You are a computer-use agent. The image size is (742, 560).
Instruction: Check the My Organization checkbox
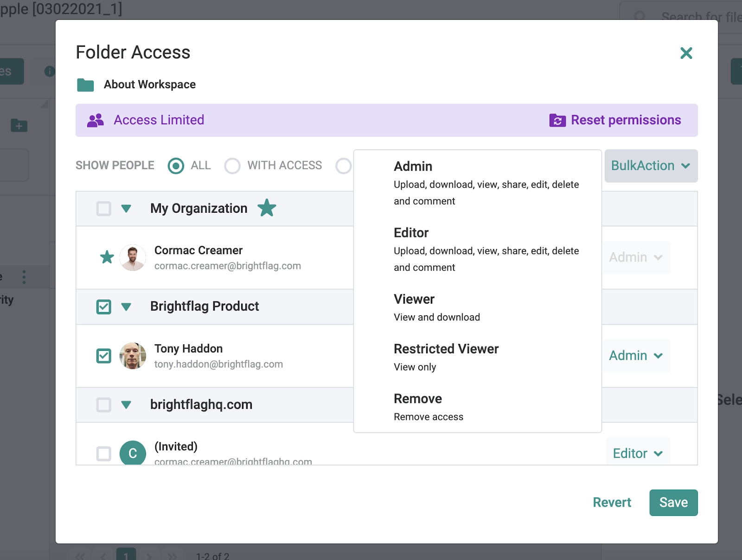103,209
